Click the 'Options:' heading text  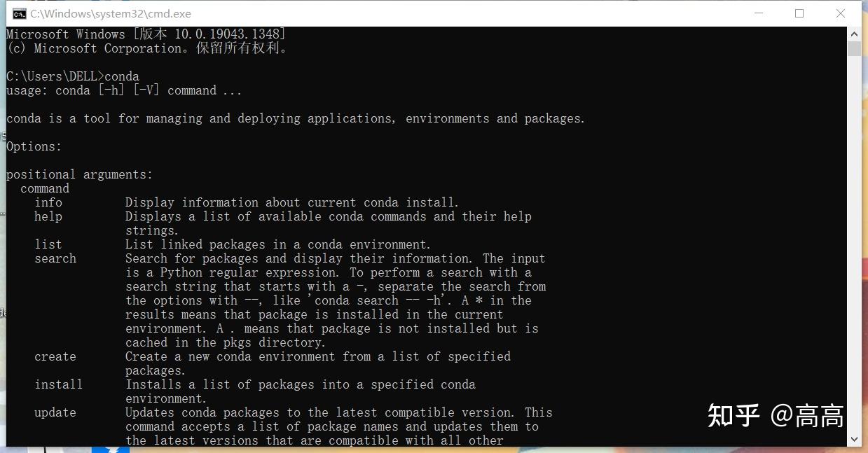click(34, 146)
